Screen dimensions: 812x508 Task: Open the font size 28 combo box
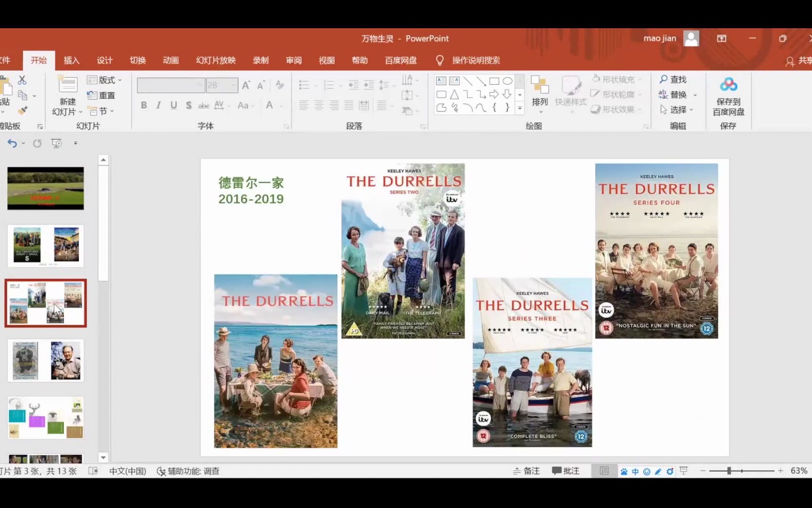[x=222, y=85]
